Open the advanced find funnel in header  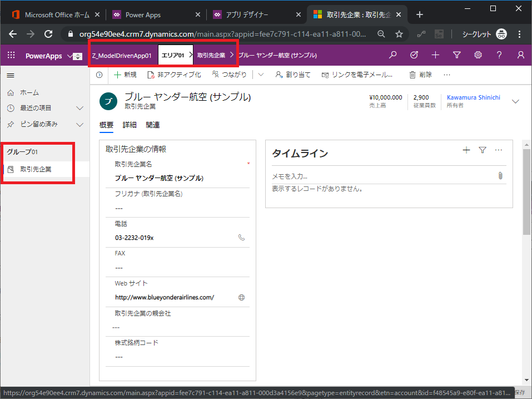(x=457, y=55)
